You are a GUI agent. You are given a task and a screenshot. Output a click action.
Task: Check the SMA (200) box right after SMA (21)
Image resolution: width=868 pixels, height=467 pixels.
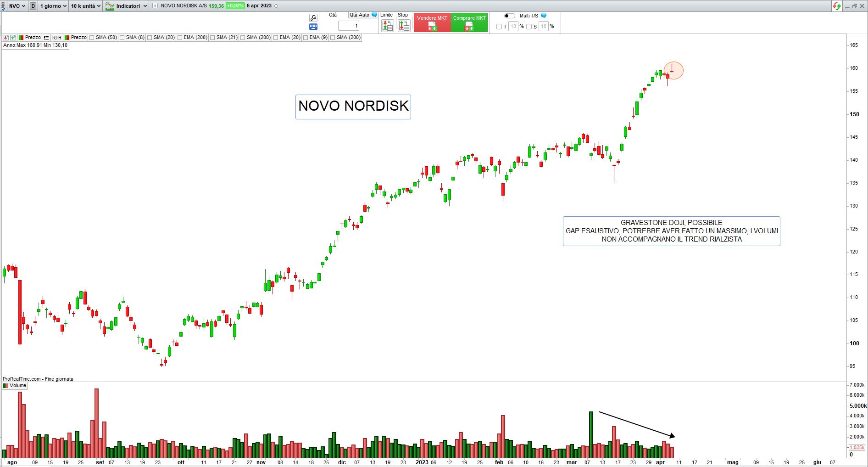point(243,38)
